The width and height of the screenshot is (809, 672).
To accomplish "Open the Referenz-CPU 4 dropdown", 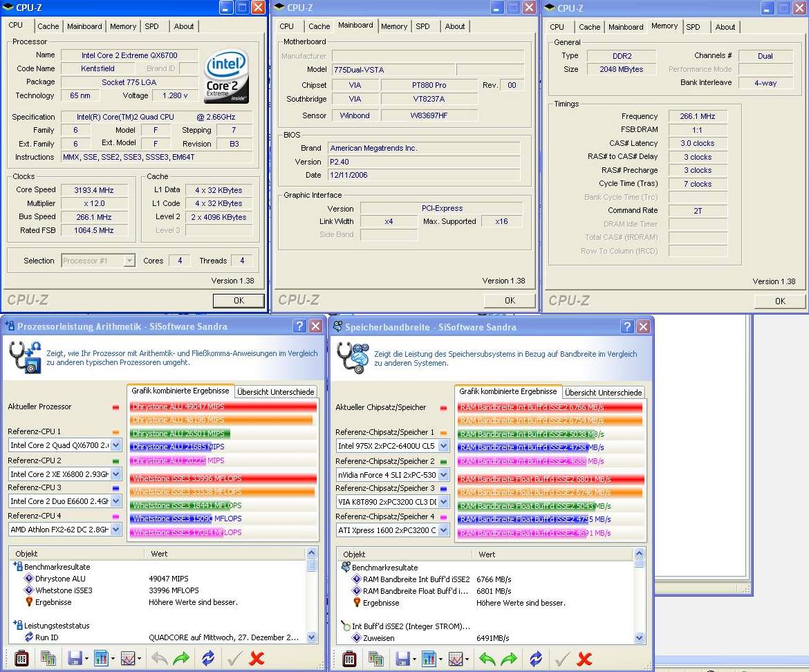I will click(116, 529).
